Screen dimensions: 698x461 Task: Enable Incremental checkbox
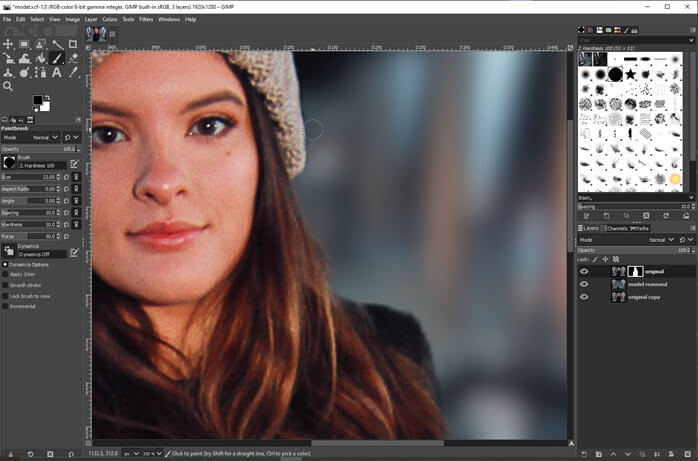click(5, 306)
